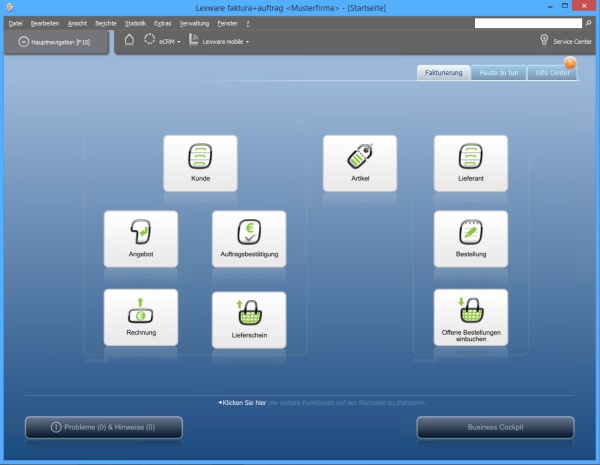Maximize the Lexware window
Viewport: 600px width, 465px height.
pos(565,6)
